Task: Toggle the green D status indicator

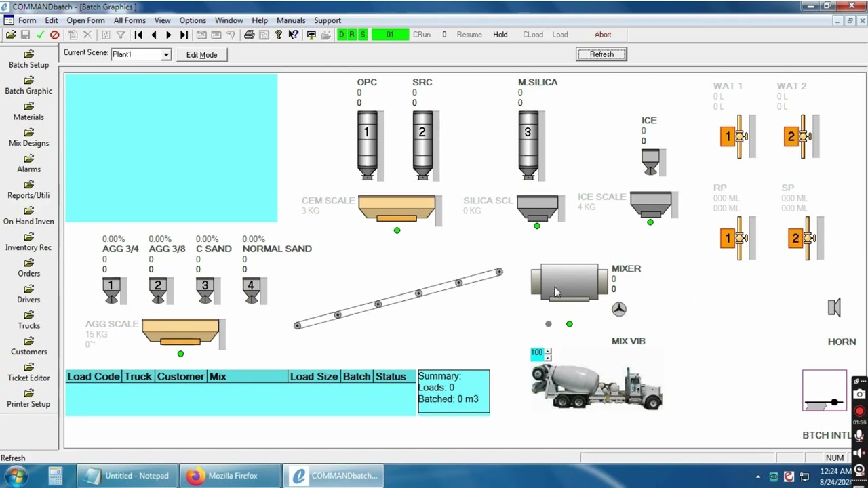Action: pos(342,35)
